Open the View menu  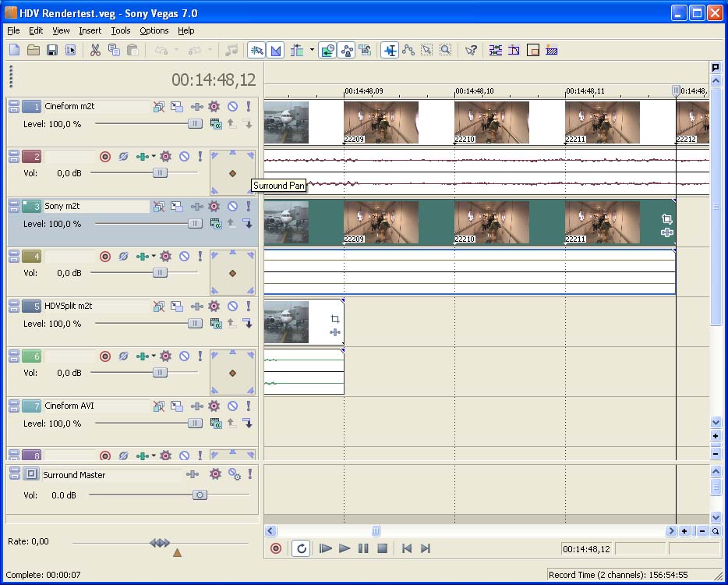coord(61,30)
